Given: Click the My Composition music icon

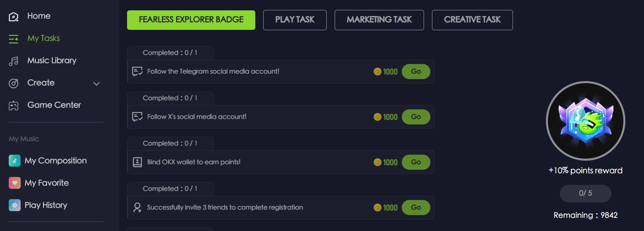Looking at the screenshot, I should (x=15, y=161).
